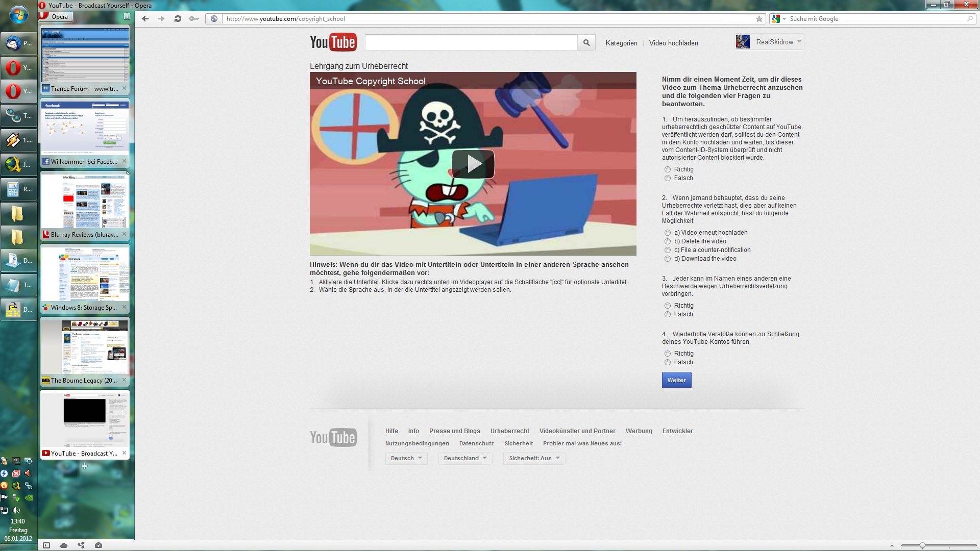The image size is (980, 551).
Task: Open Opera Link cloud icon in status bar
Action: (64, 545)
